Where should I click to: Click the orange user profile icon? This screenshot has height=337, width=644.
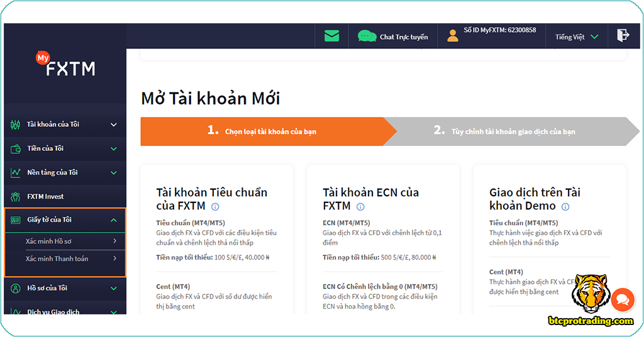click(x=453, y=36)
